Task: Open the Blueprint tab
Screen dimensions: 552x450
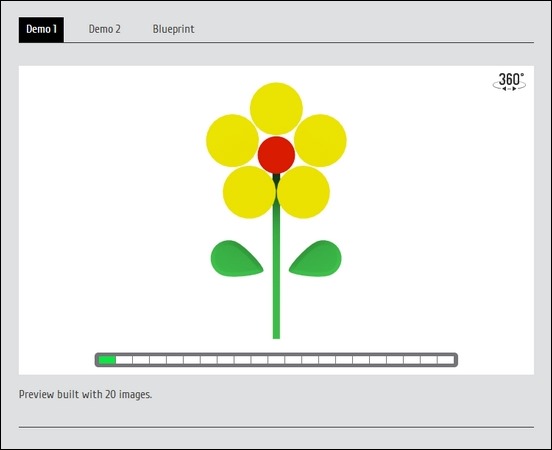Action: 173,29
